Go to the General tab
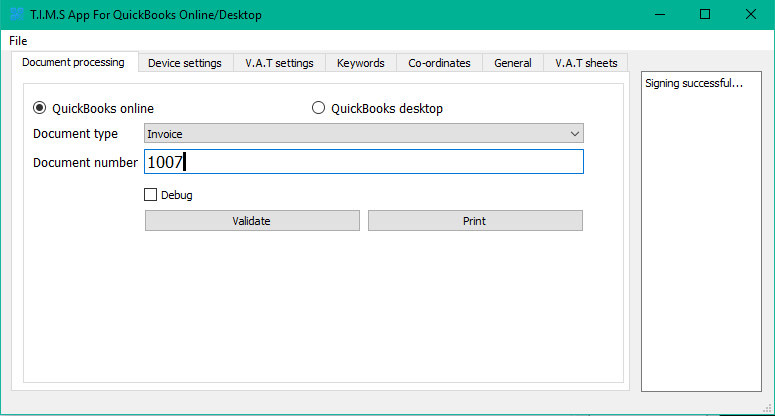 [x=513, y=63]
